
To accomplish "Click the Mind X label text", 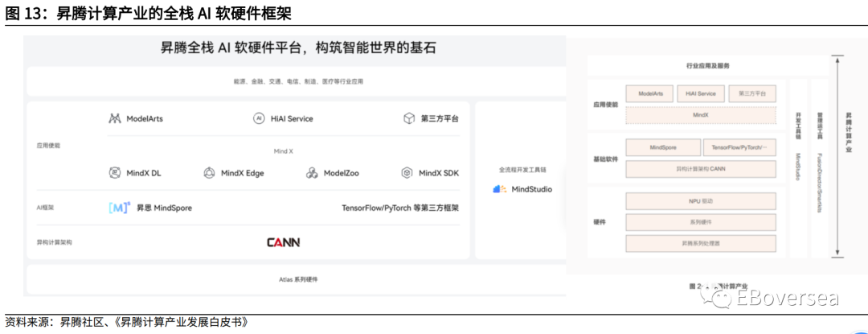I will 284,151.
